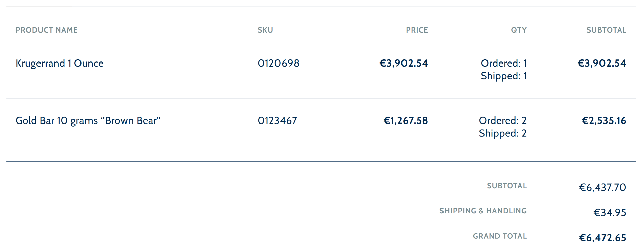Open the Gold Bar 10 grams "Brown Bear" product

[88, 121]
